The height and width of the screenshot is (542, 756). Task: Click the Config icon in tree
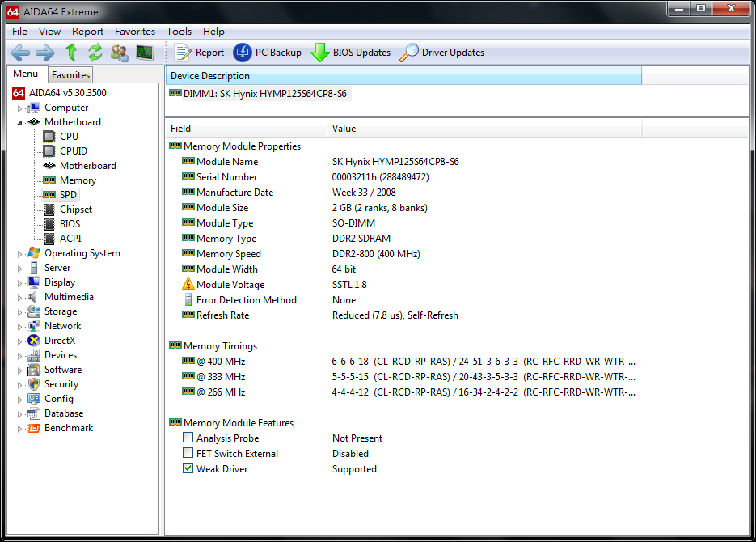(34, 399)
